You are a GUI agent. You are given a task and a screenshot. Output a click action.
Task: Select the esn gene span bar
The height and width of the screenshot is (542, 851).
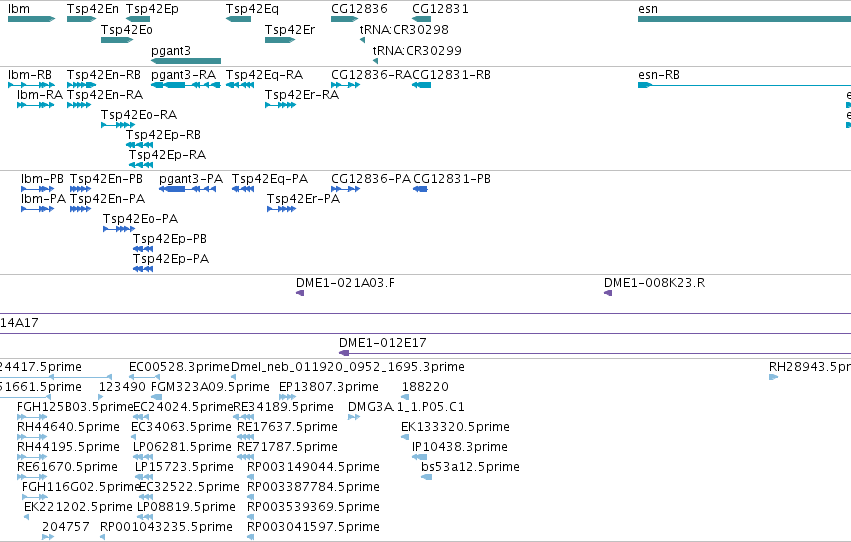pos(744,20)
